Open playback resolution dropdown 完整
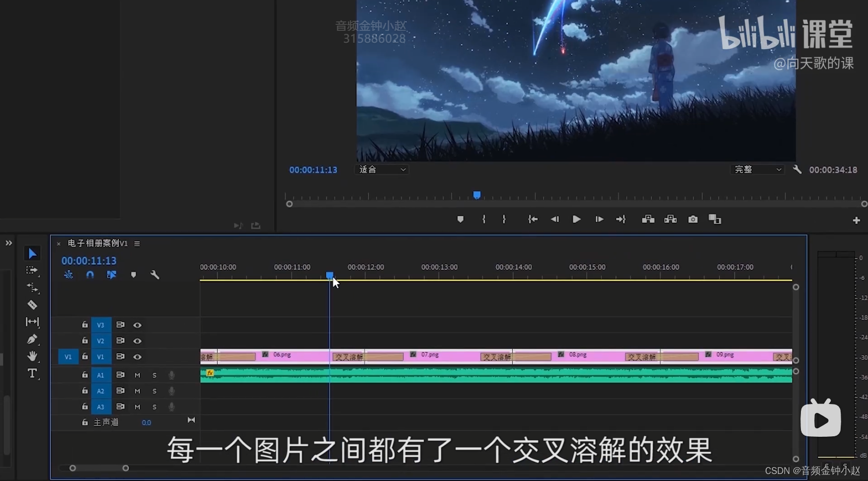Screen dimensions: 868x481 pos(757,169)
